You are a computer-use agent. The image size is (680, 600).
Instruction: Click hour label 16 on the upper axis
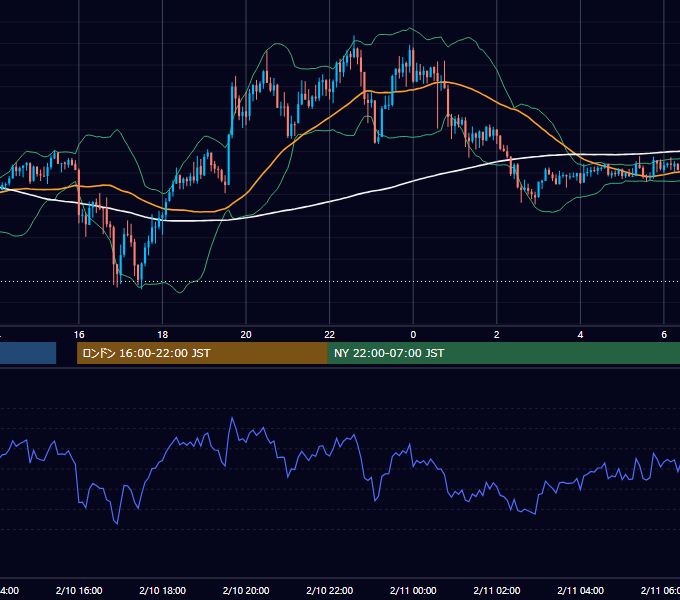point(79,335)
